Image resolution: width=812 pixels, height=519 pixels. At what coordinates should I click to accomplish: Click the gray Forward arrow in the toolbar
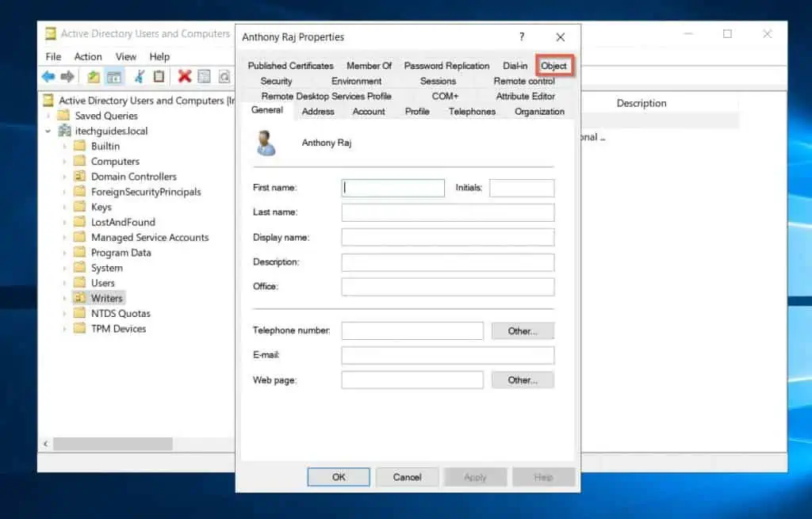point(67,77)
